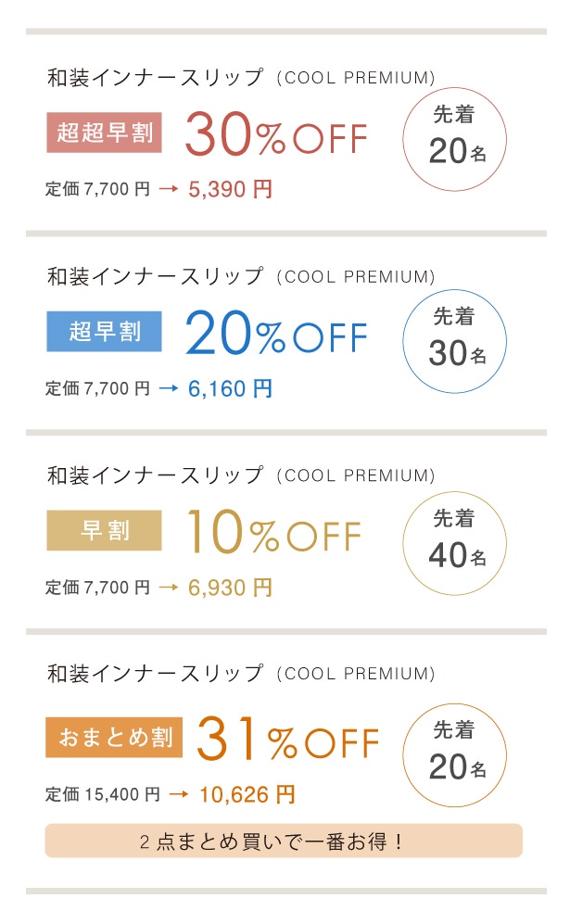Image resolution: width=570 pixels, height=924 pixels.
Task: Click the 10% OFF discount text
Action: click(x=273, y=534)
